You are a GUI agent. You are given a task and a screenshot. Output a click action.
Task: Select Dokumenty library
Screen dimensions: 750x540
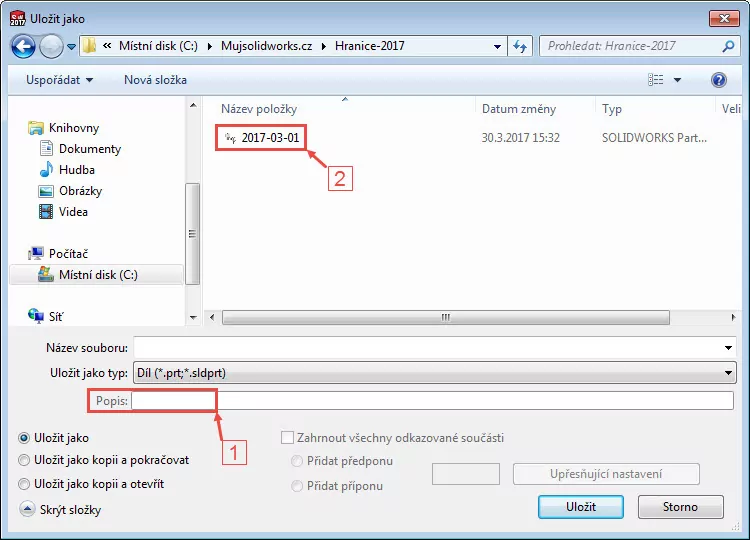(x=90, y=149)
